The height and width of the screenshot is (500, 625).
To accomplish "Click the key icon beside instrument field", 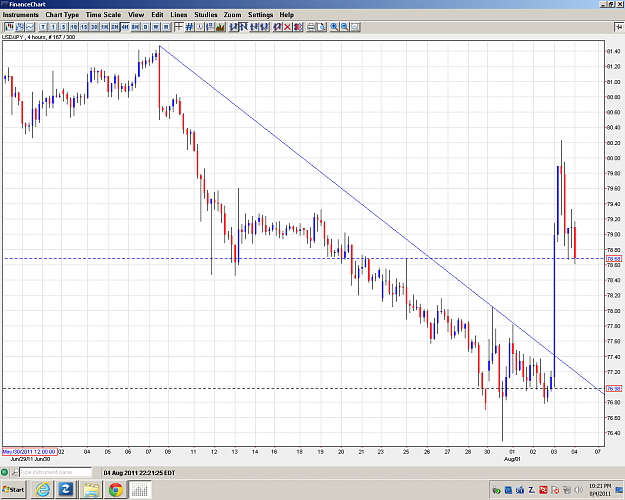I will [15, 472].
